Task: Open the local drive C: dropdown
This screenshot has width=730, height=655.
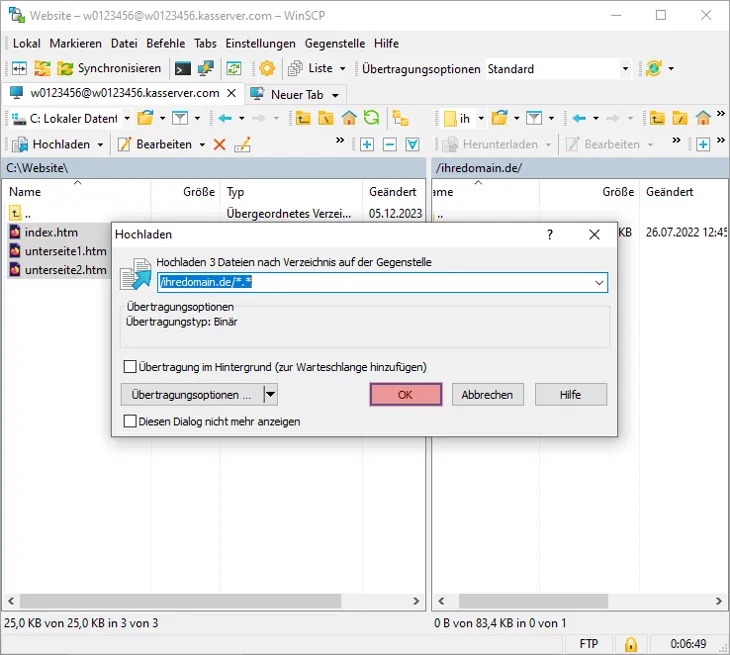Action: point(127,118)
